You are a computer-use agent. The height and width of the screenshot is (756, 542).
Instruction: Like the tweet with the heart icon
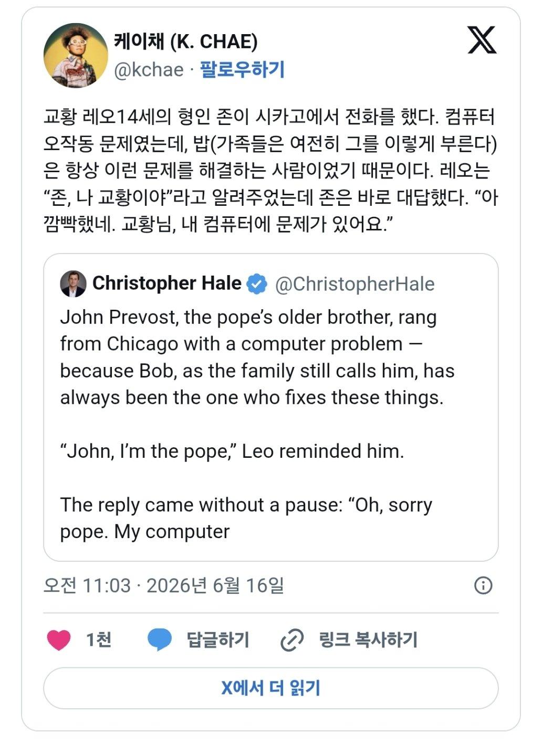coord(59,639)
